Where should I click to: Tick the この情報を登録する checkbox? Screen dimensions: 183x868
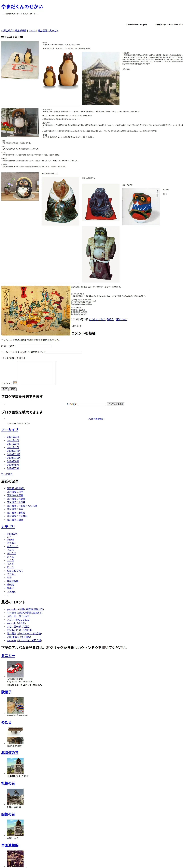[3, 358]
